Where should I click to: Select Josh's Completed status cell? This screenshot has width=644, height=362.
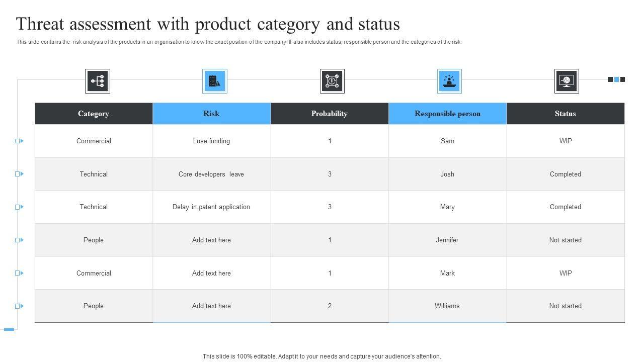tap(566, 174)
